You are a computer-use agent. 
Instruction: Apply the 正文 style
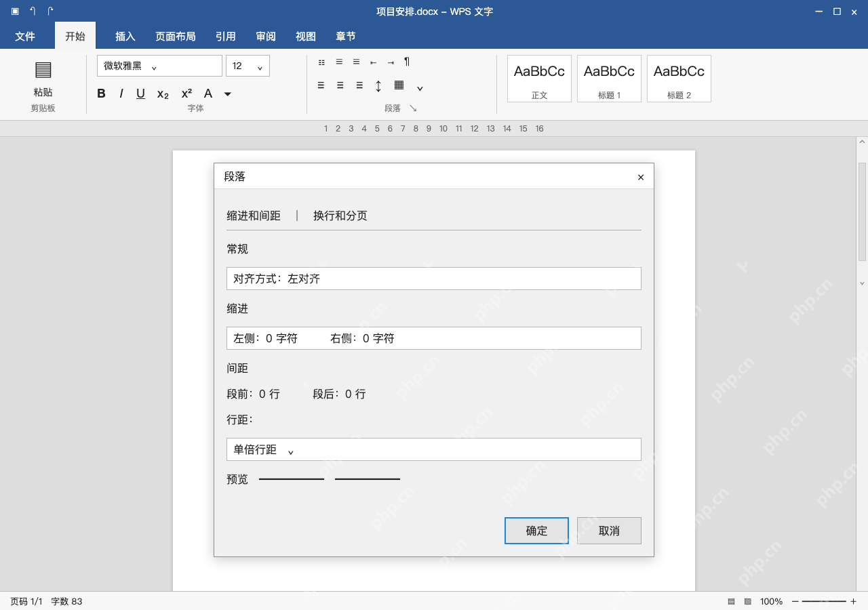pos(539,79)
